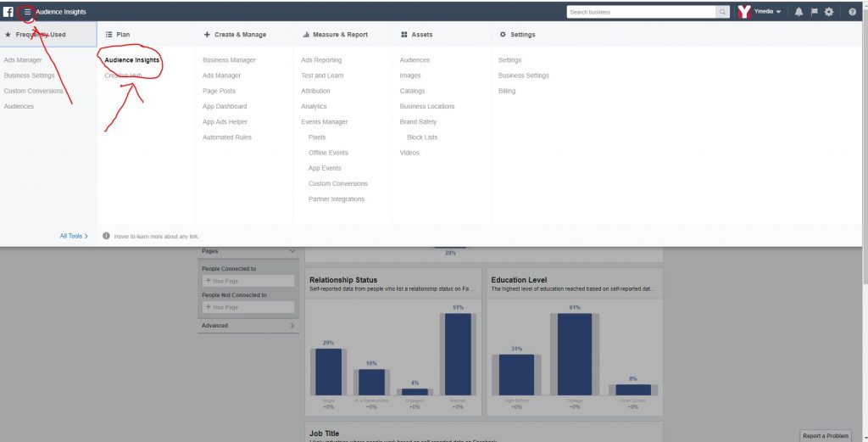Open App Ads Helper link
Image resolution: width=868 pixels, height=442 pixels.
[225, 122]
